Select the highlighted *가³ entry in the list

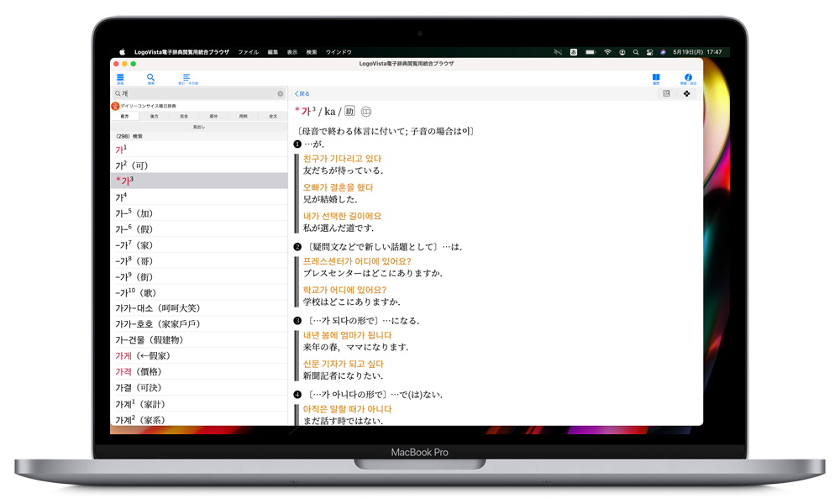tap(199, 181)
